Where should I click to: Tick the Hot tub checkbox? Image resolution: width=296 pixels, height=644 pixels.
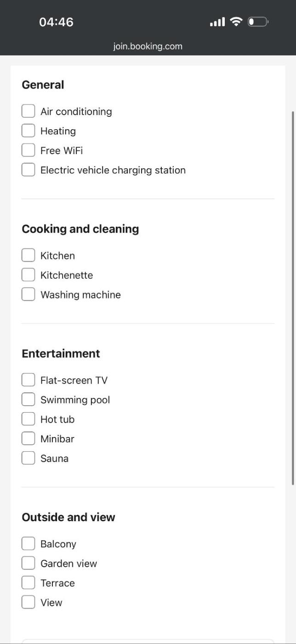(28, 419)
